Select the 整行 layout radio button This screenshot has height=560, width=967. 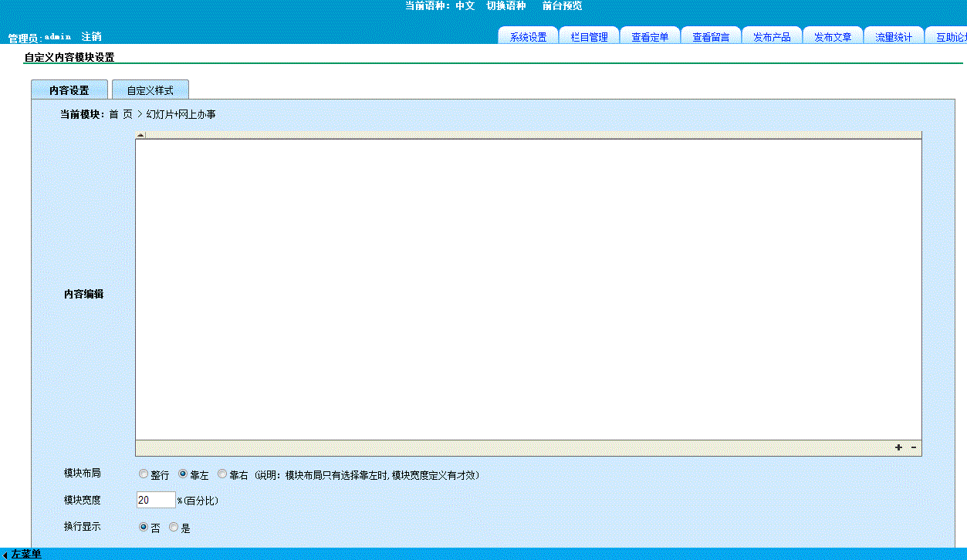[x=144, y=474]
